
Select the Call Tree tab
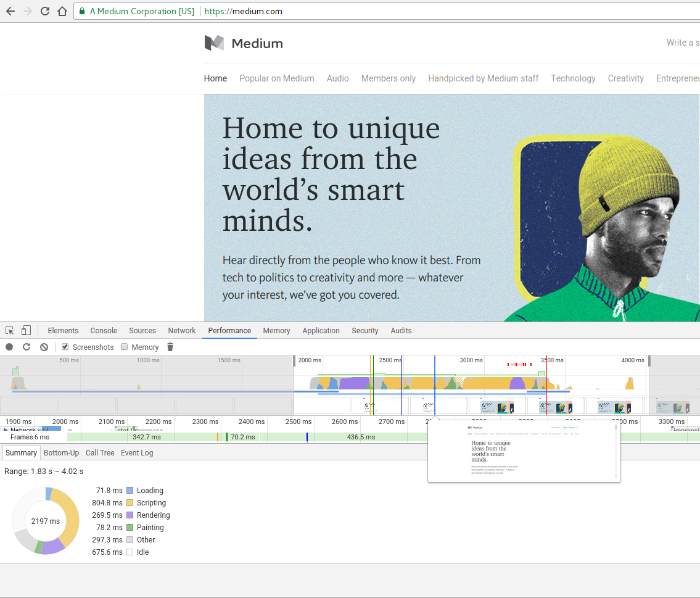100,453
